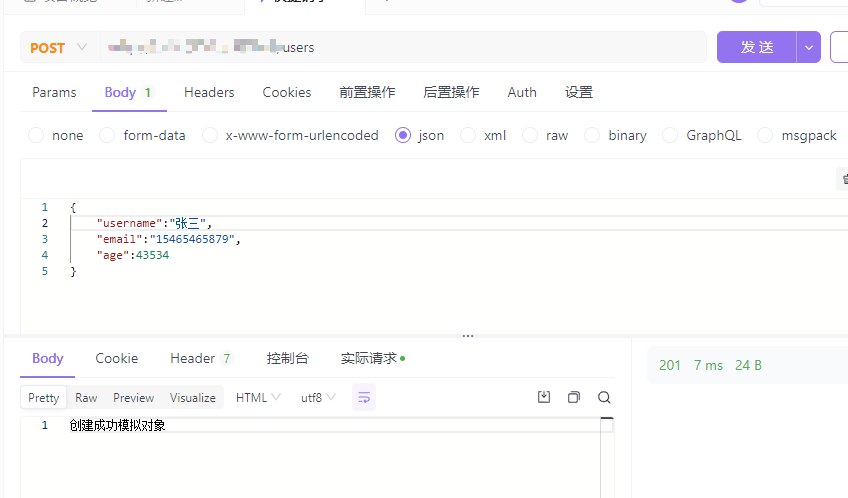Expand the arrow next to 发送 button
848x498 pixels.
[808, 47]
